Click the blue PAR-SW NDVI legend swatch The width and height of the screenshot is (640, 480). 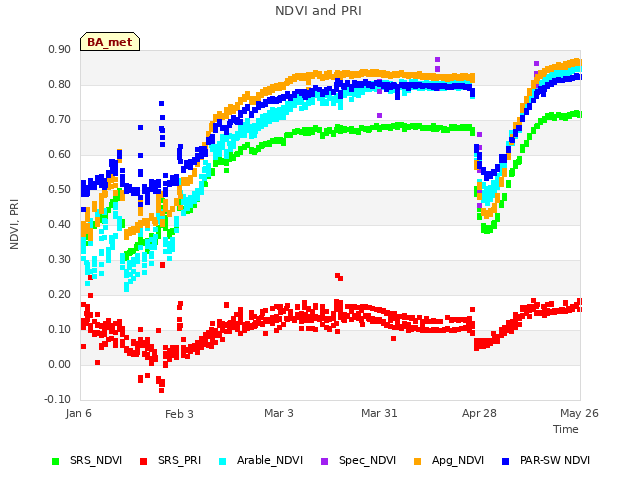click(x=506, y=461)
